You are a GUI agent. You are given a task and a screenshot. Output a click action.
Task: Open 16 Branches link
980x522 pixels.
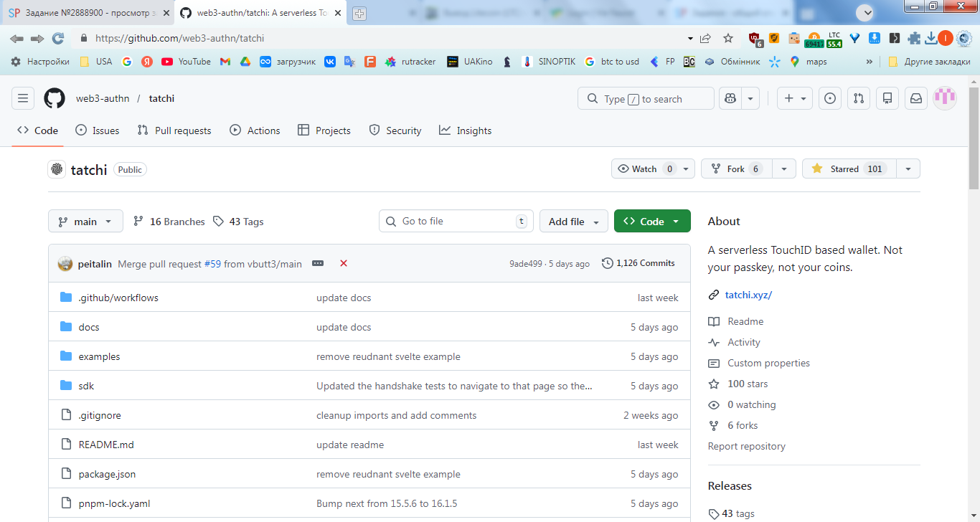pyautogui.click(x=169, y=222)
